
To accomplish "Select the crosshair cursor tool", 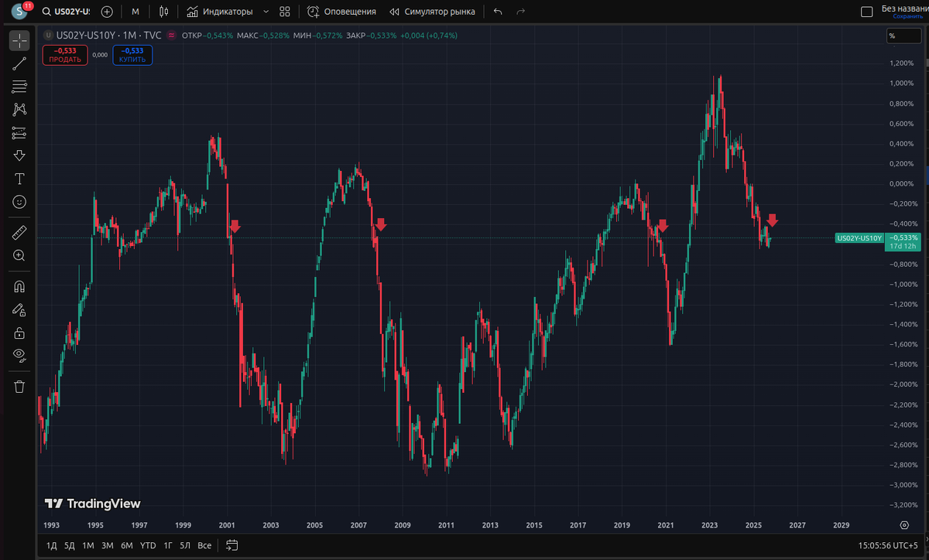I will (19, 40).
